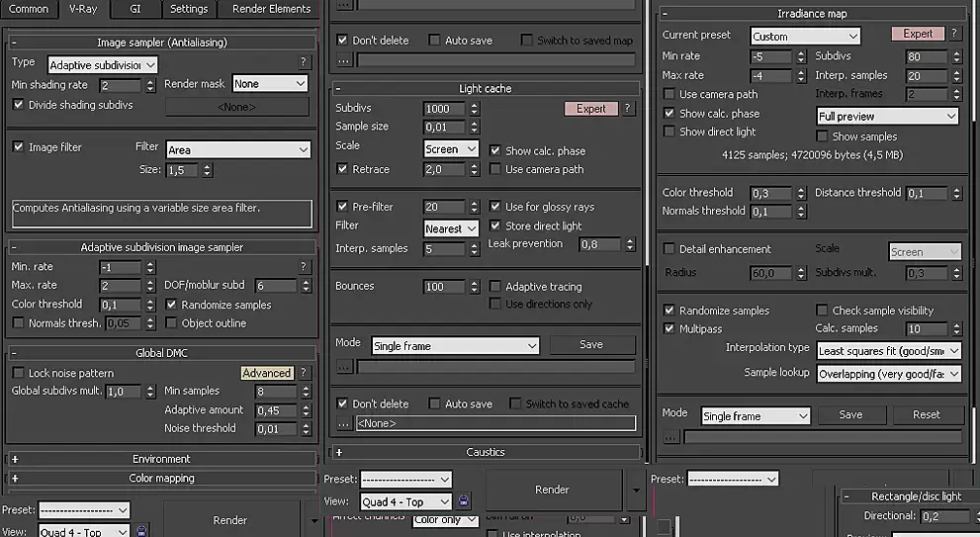Open help for Global DMC rollout
The image size is (980, 537).
pos(304,373)
